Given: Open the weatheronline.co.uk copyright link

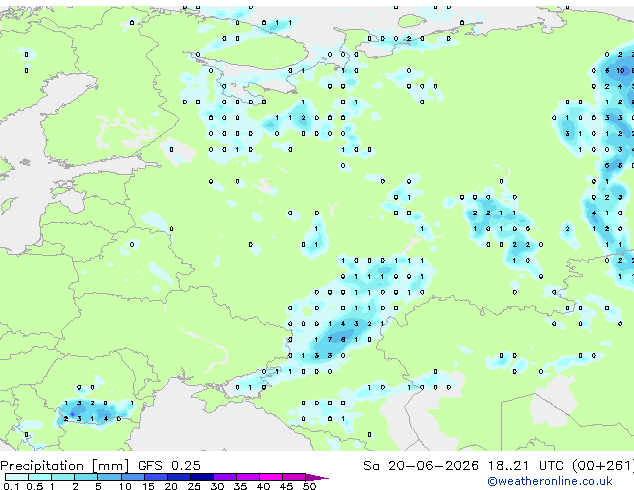Looking at the screenshot, I should 550,481.
